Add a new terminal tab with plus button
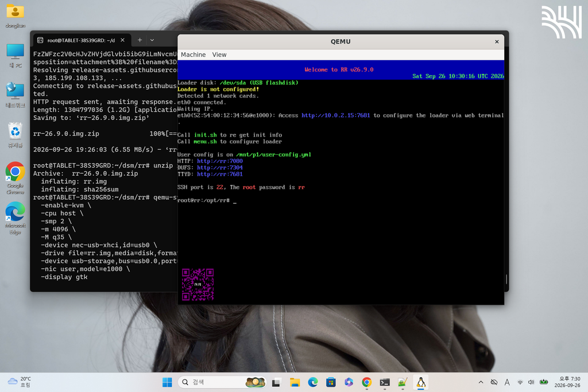The height and width of the screenshot is (392, 588). 140,40
